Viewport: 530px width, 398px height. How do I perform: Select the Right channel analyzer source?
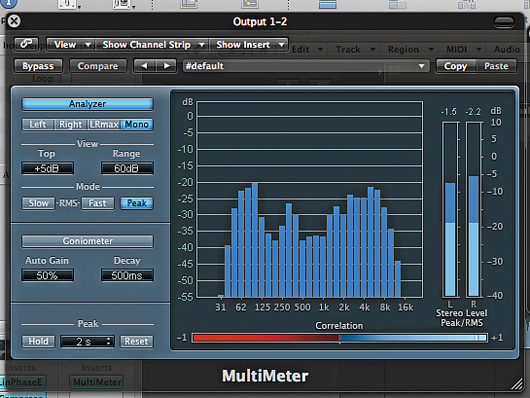point(71,124)
